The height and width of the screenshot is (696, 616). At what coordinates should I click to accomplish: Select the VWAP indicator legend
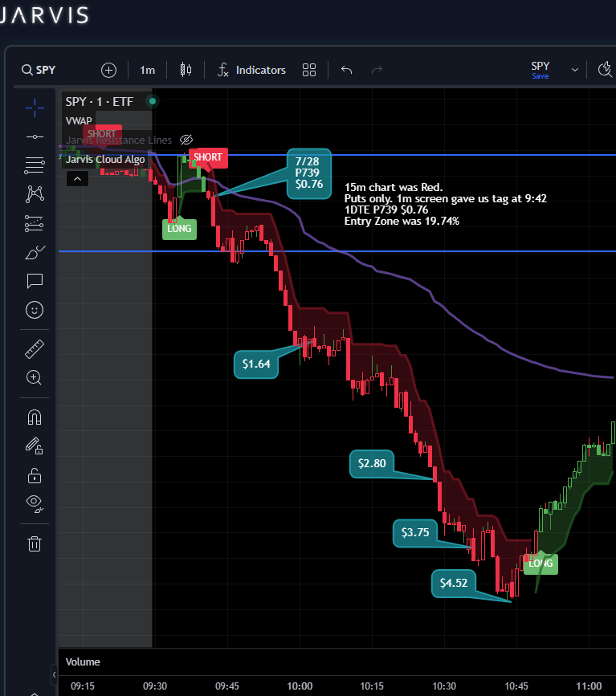tap(79, 120)
